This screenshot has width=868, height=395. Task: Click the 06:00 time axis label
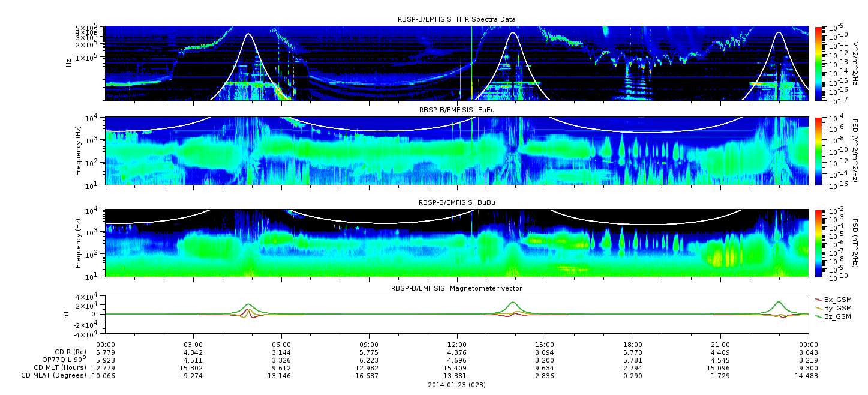(x=281, y=345)
